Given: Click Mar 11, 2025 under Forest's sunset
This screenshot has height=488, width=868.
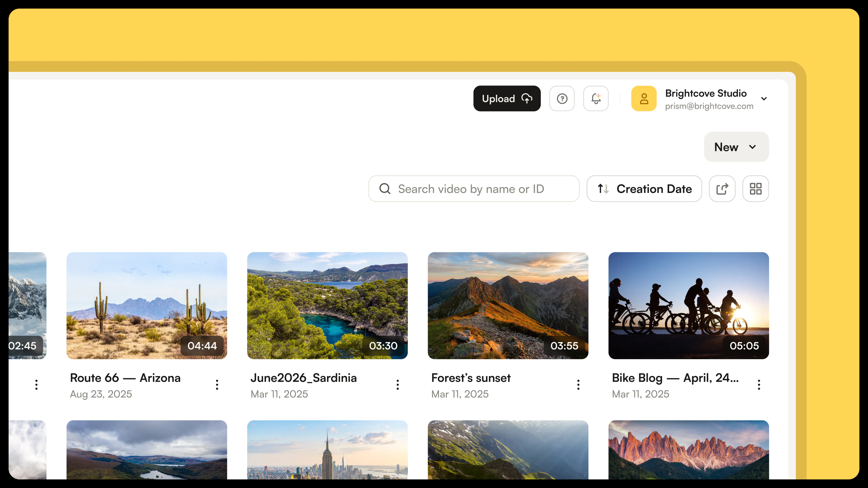Looking at the screenshot, I should (x=460, y=394).
